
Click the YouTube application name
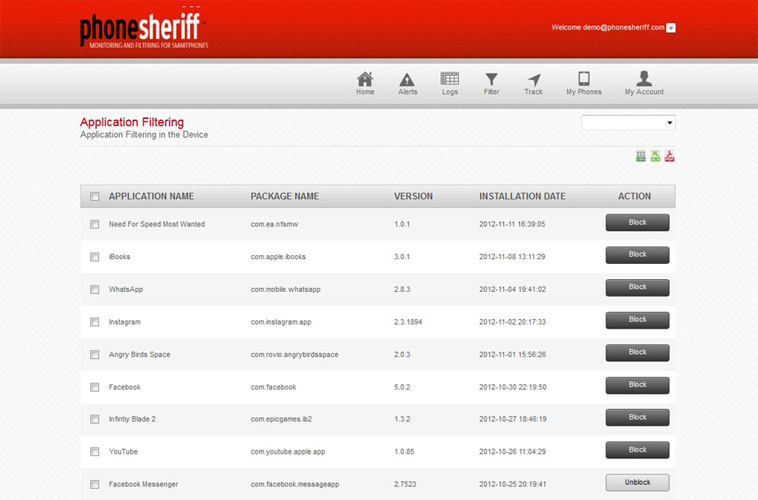coord(123,452)
